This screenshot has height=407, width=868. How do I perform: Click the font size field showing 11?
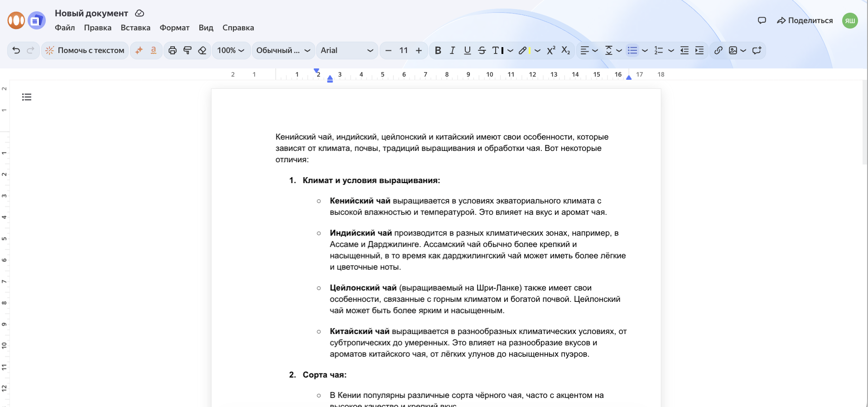(x=404, y=50)
